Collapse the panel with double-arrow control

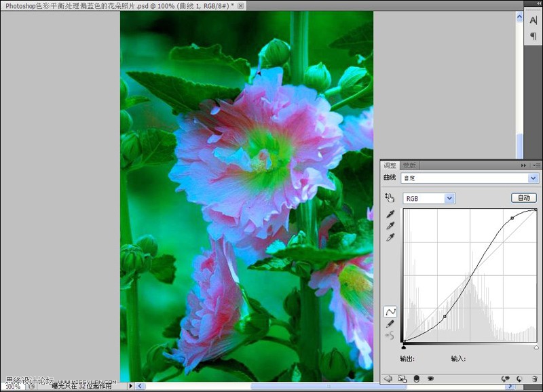523,164
